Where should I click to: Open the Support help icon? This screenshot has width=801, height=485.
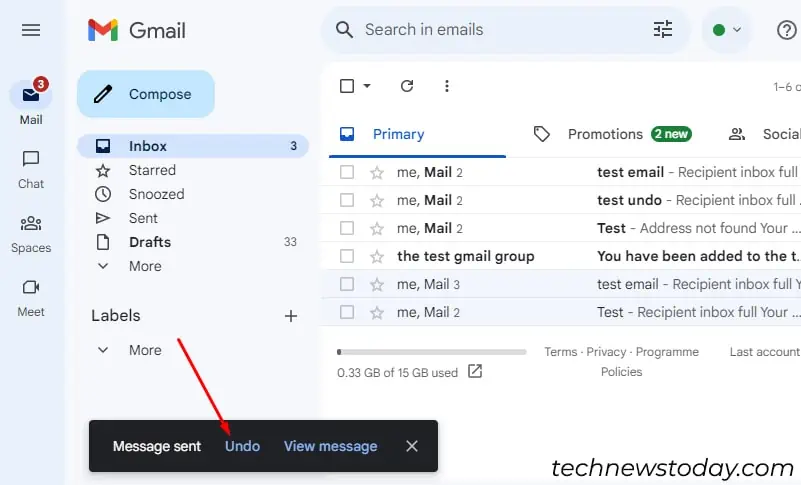tap(787, 30)
